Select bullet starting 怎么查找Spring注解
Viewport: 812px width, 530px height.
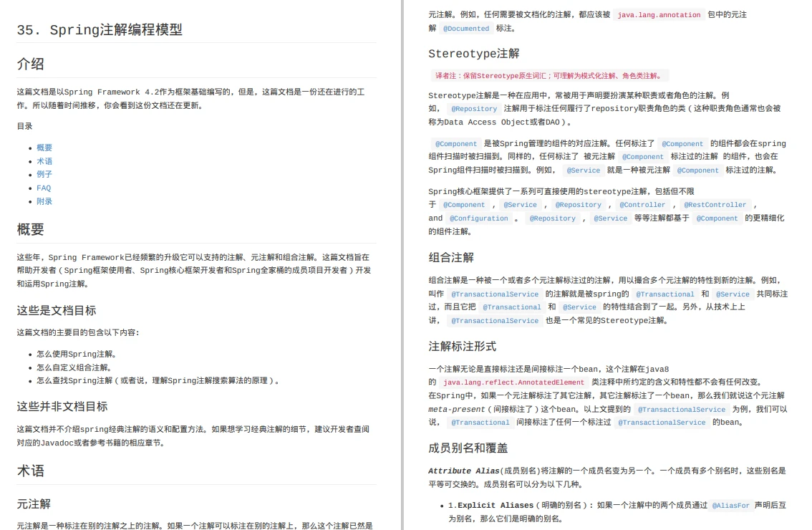(159, 380)
